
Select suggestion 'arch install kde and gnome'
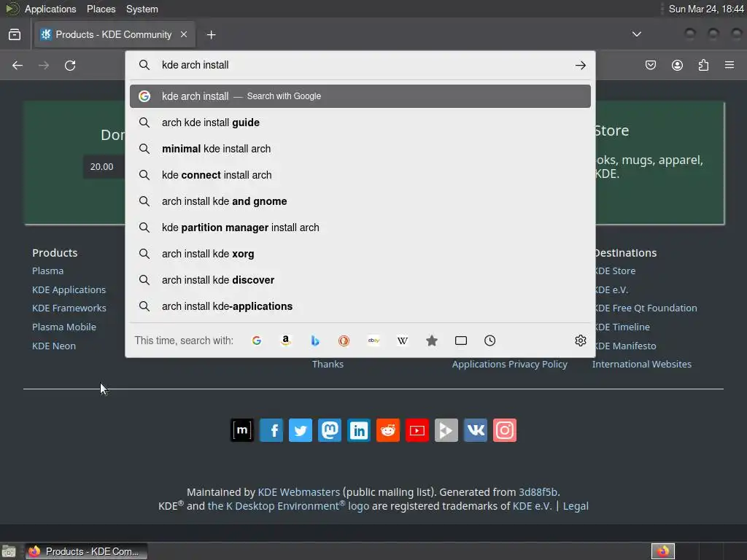[x=360, y=201]
